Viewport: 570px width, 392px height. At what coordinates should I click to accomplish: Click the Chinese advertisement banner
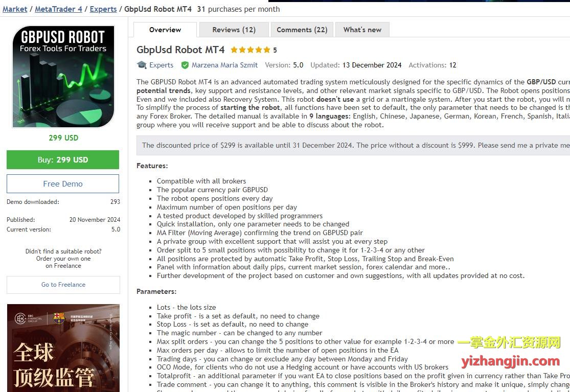(63, 348)
